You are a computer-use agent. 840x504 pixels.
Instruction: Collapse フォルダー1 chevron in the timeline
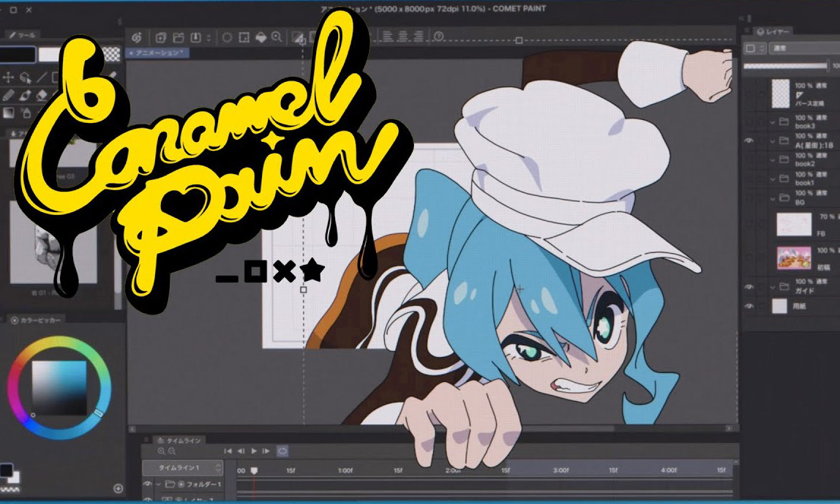pyautogui.click(x=159, y=484)
